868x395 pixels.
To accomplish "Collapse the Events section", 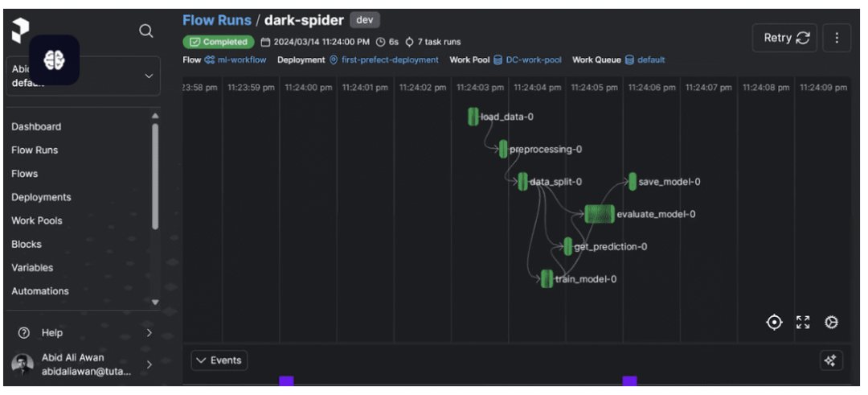I will (x=219, y=360).
